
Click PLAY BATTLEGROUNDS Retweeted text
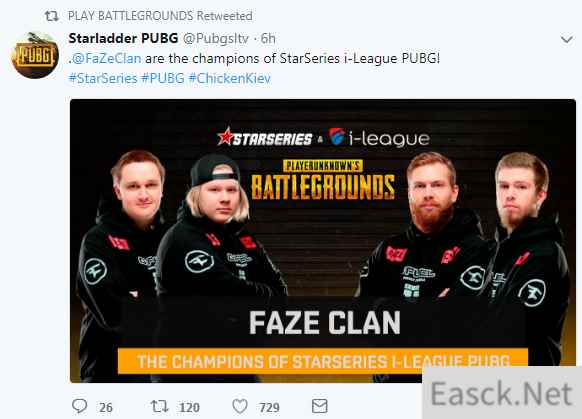point(160,16)
